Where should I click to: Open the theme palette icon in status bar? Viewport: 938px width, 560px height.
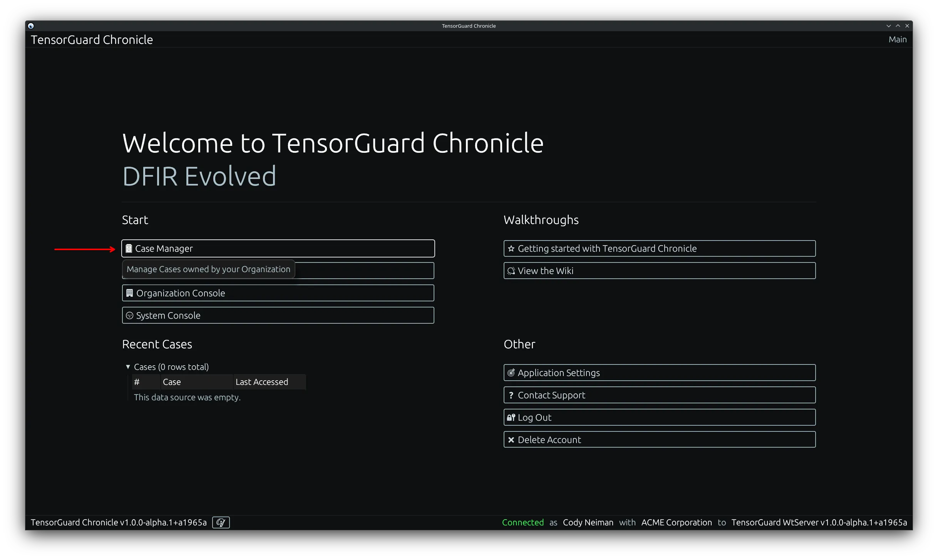tap(221, 522)
